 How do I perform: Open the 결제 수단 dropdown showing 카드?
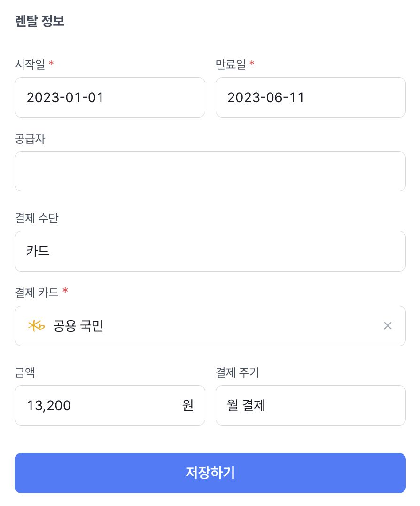pos(210,251)
